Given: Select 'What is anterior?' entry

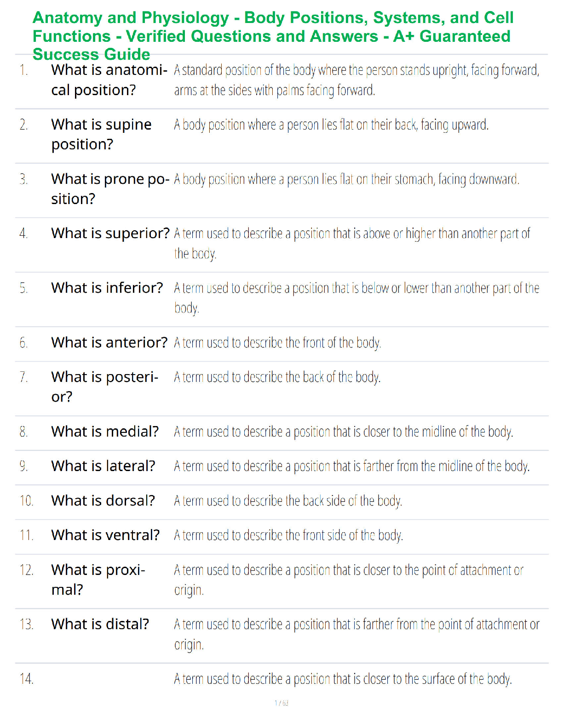Looking at the screenshot, I should (109, 343).
